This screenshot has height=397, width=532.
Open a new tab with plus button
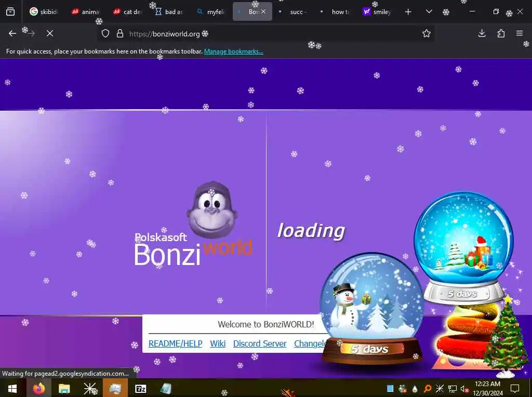(408, 12)
